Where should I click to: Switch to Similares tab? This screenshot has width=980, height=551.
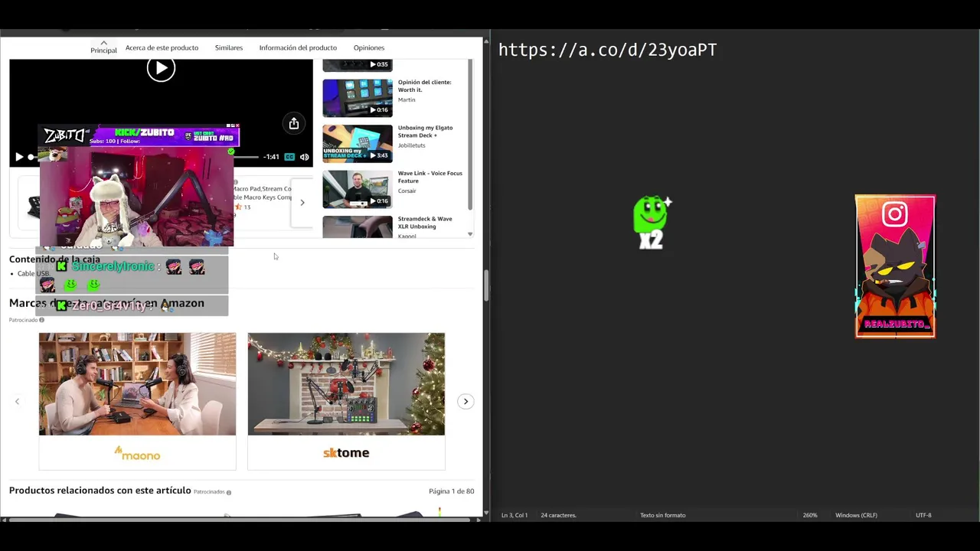coord(228,47)
